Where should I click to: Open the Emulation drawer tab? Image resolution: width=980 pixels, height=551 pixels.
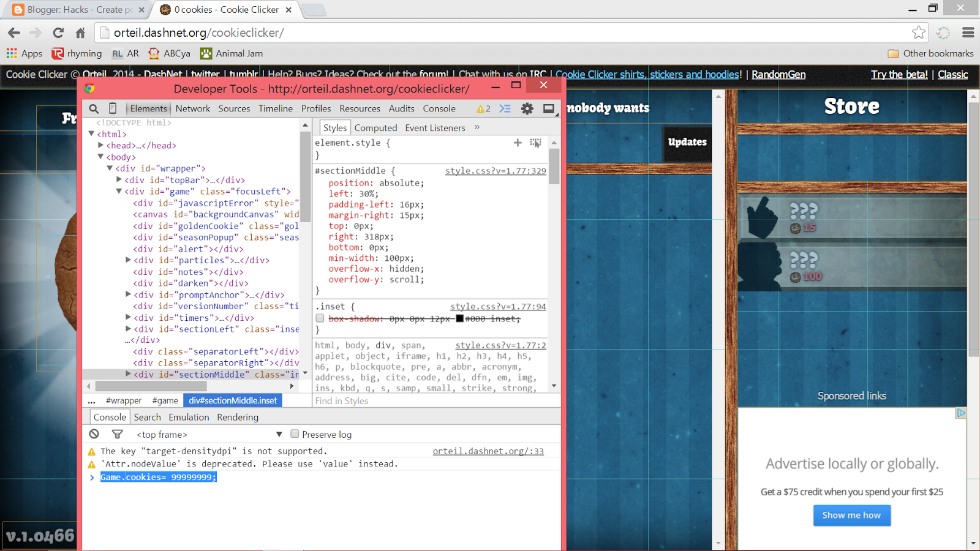tap(189, 417)
